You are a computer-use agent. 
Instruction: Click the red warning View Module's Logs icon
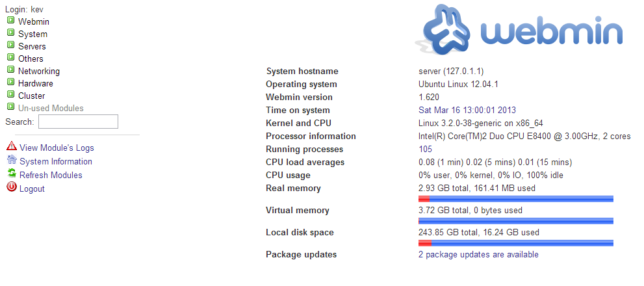11,147
